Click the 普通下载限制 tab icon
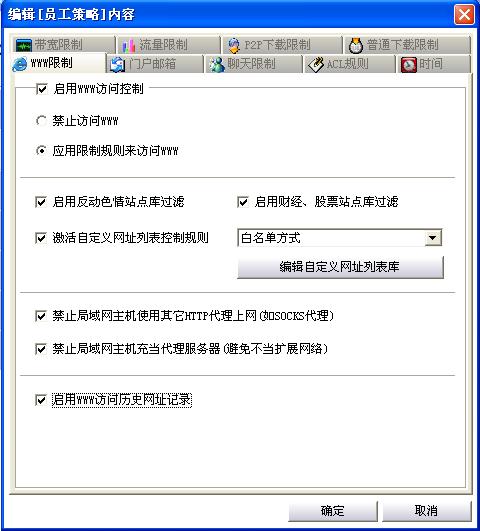 coord(355,45)
